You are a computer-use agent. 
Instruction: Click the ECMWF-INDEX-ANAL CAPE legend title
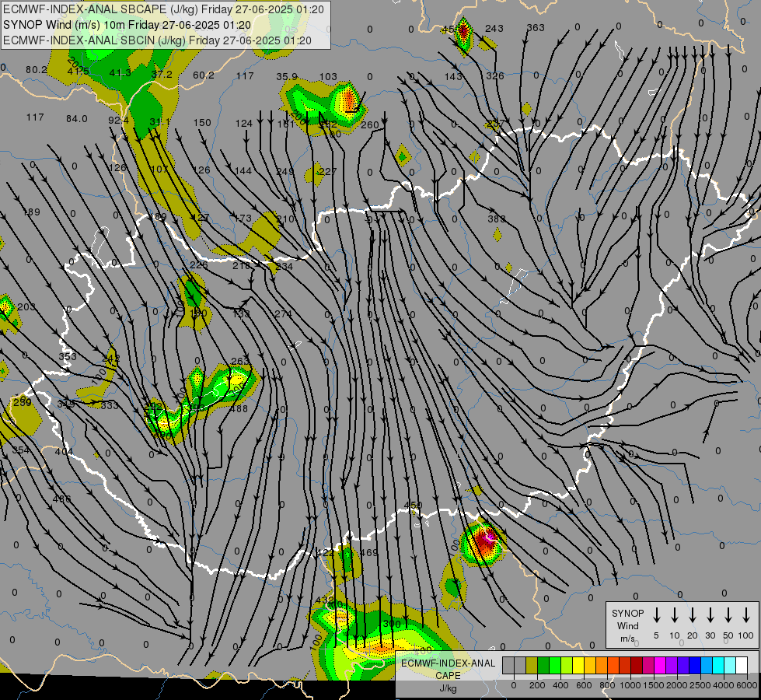[448, 669]
